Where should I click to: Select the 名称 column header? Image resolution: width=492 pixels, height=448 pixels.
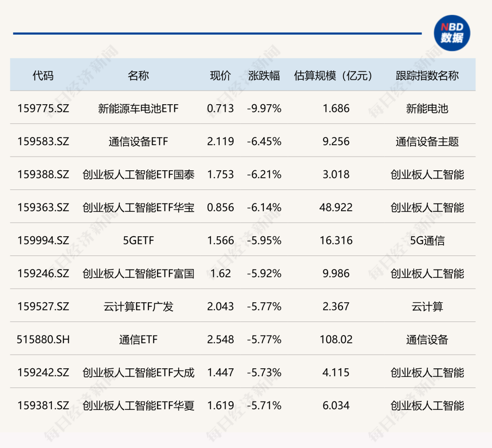click(x=138, y=76)
